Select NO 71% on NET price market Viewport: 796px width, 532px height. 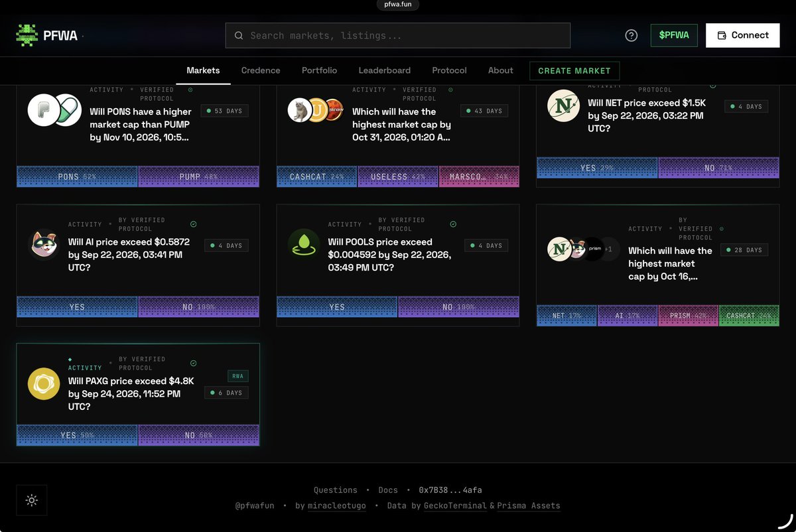(x=718, y=168)
